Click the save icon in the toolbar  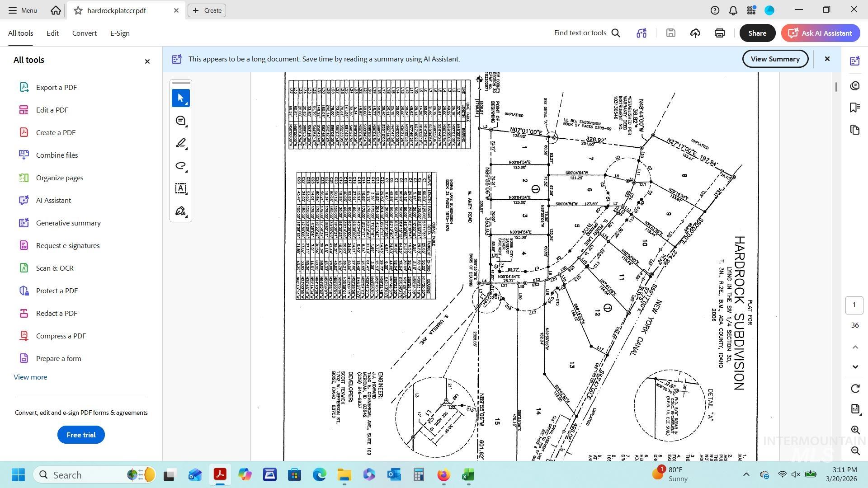click(670, 33)
